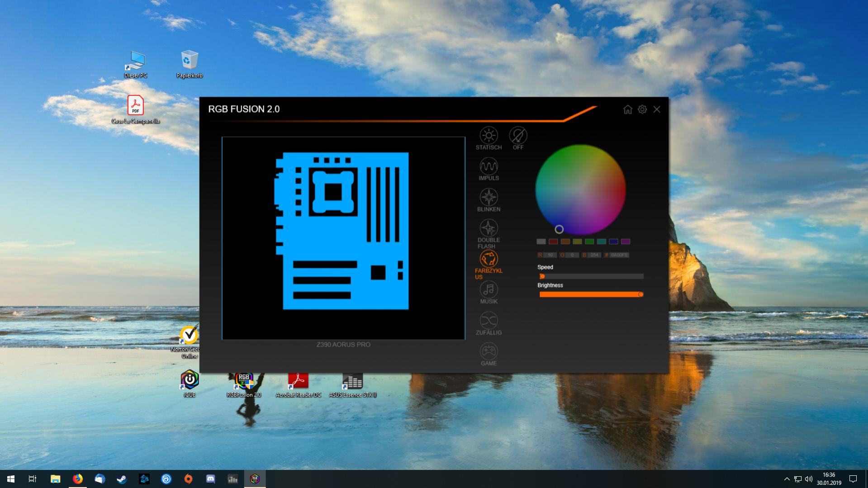868x488 pixels.
Task: Select the Statisch lighting mode
Action: (489, 138)
